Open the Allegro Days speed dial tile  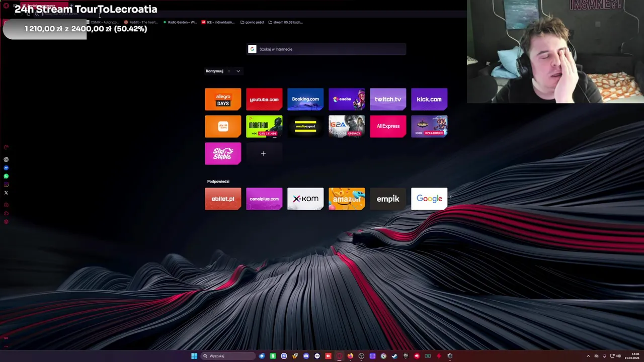[223, 99]
